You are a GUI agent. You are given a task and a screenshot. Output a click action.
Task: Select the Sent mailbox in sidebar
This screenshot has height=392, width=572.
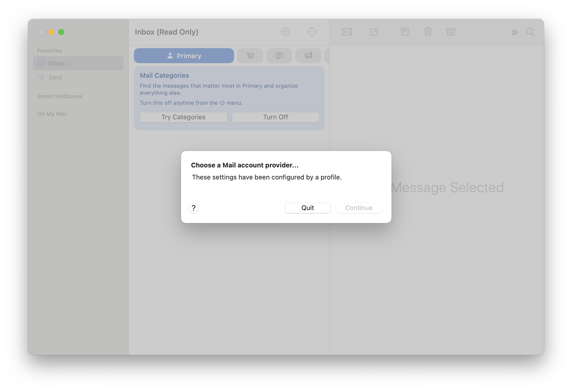pos(55,77)
